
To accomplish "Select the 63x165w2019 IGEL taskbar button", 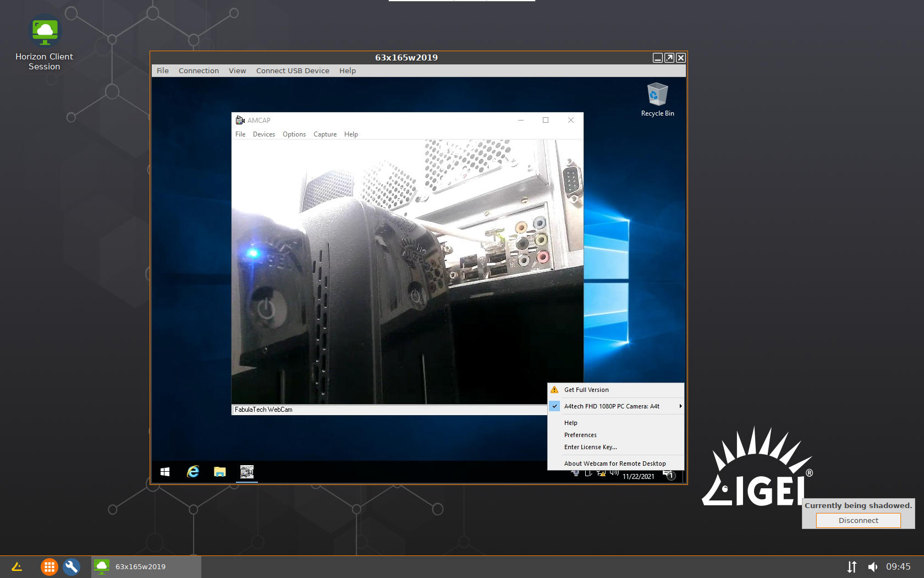I will [146, 566].
